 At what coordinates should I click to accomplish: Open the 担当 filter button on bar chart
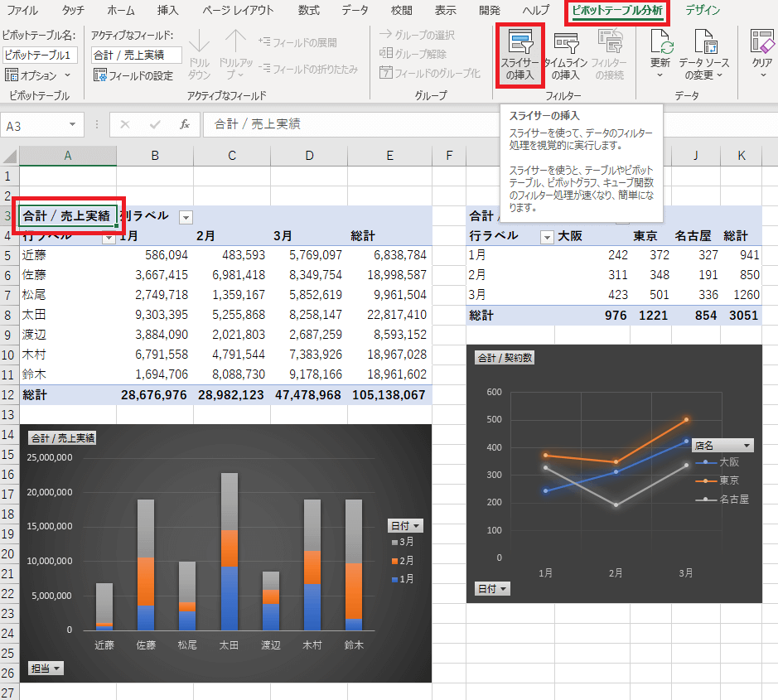(46, 669)
